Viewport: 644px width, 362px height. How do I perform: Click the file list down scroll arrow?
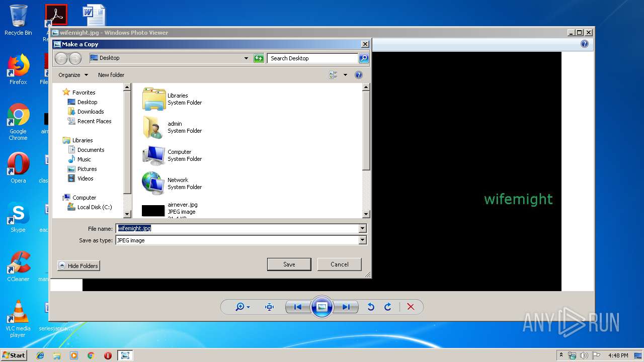[x=366, y=214]
